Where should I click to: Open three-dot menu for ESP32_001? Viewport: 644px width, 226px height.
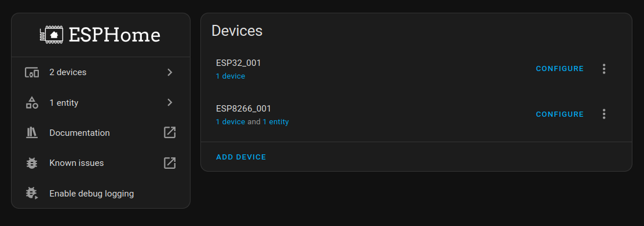[603, 69]
